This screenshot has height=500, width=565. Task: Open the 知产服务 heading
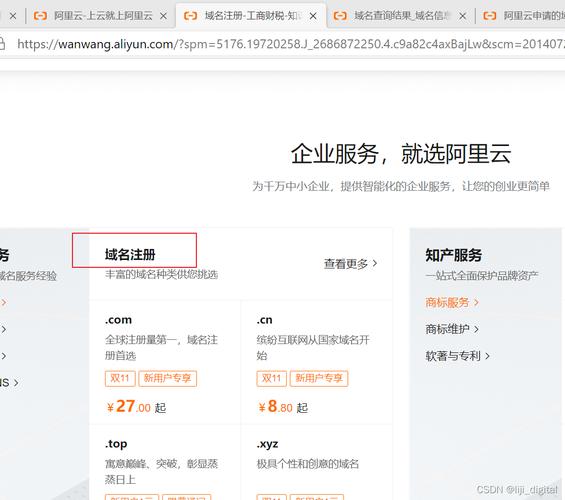click(453, 255)
